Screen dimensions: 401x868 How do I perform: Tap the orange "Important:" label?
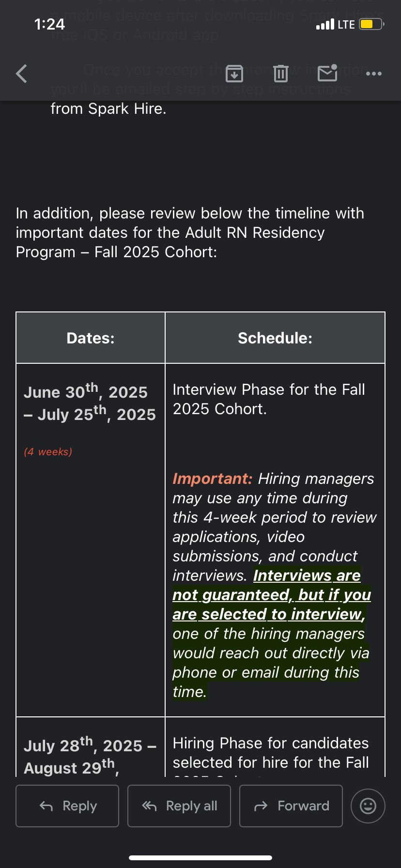213,479
